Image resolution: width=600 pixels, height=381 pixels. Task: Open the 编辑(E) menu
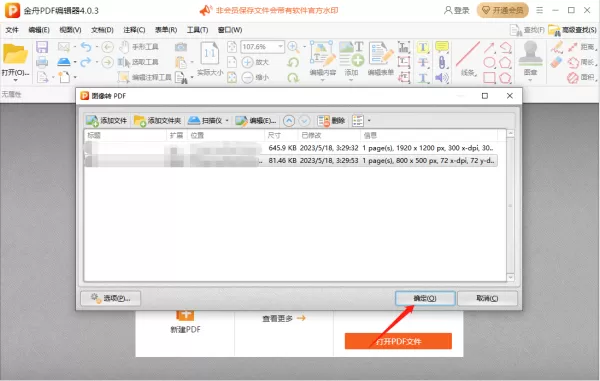point(39,30)
